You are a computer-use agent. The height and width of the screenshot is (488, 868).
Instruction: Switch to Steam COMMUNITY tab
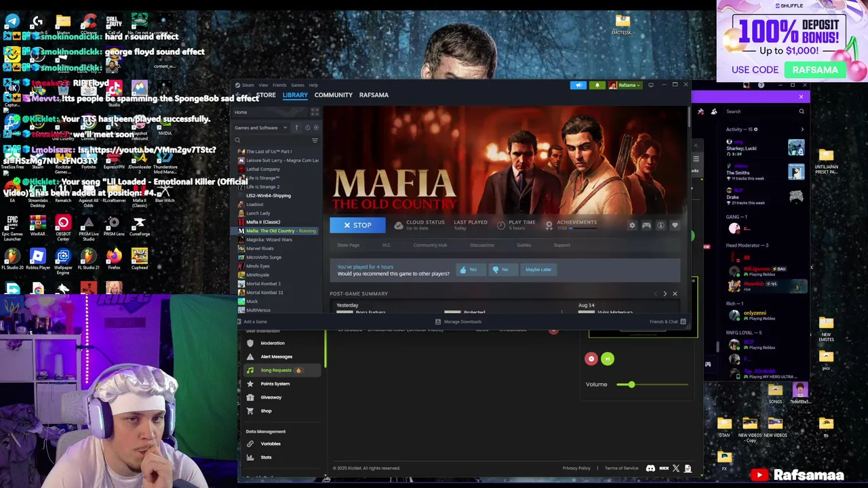334,95
